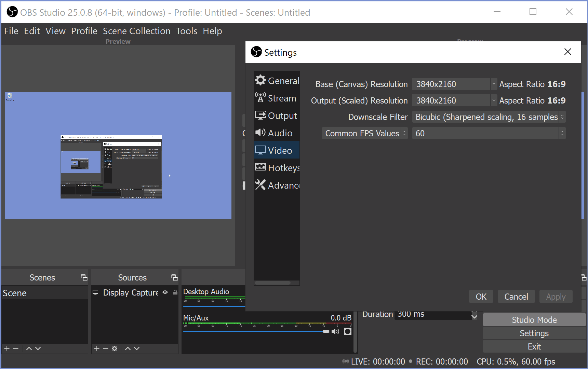
Task: Click the OBS logo in the main title bar
Action: (x=12, y=12)
